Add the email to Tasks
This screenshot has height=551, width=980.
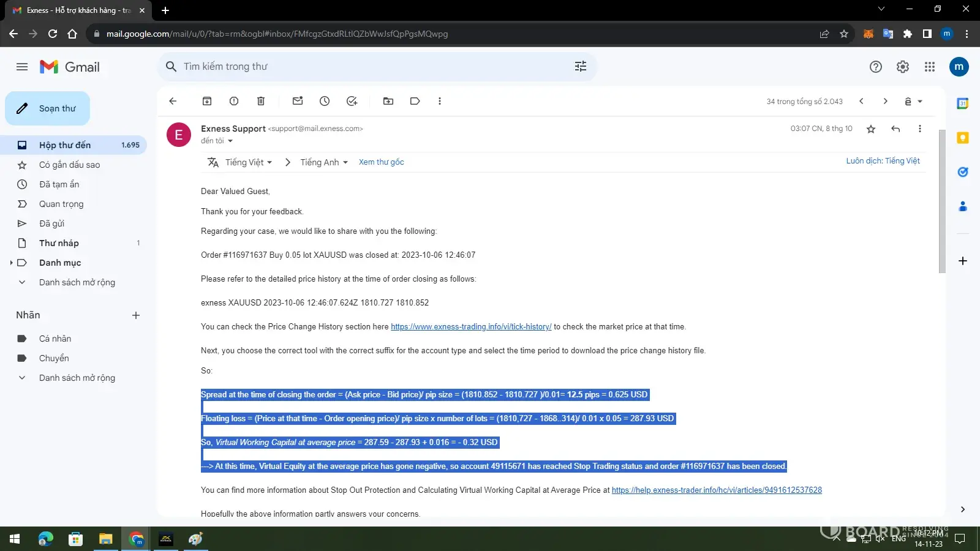352,101
